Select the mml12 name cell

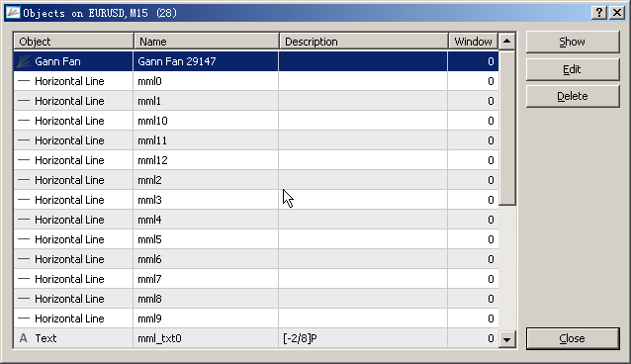click(206, 160)
